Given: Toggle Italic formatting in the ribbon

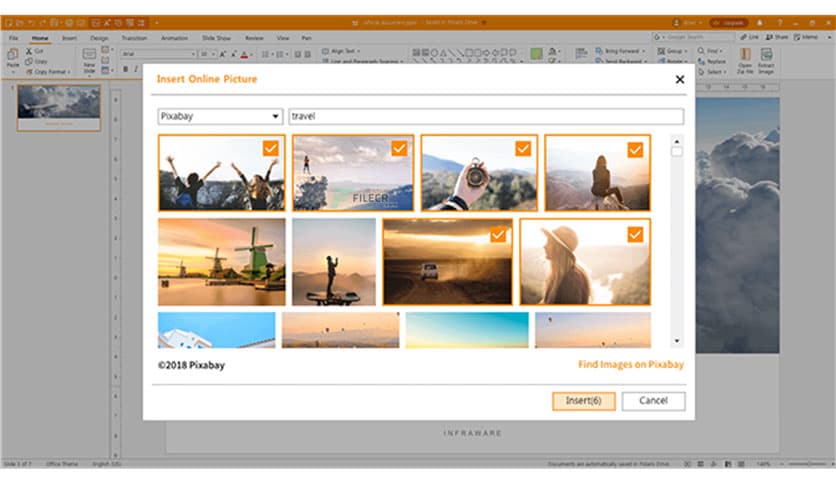Looking at the screenshot, I should pyautogui.click(x=136, y=69).
